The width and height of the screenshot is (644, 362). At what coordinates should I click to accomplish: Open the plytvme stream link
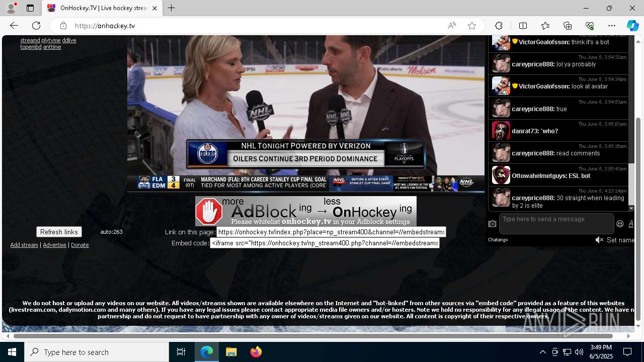tap(51, 40)
